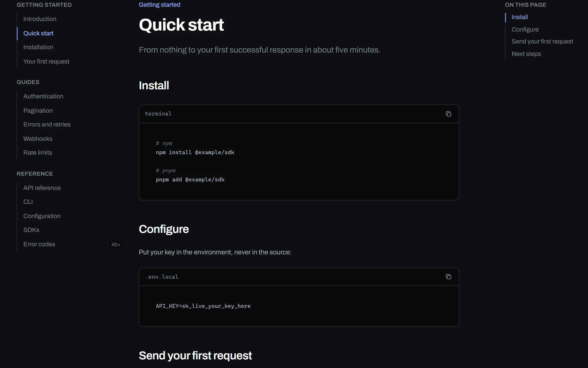Go to the Configuration reference
The height and width of the screenshot is (368, 588).
(42, 216)
